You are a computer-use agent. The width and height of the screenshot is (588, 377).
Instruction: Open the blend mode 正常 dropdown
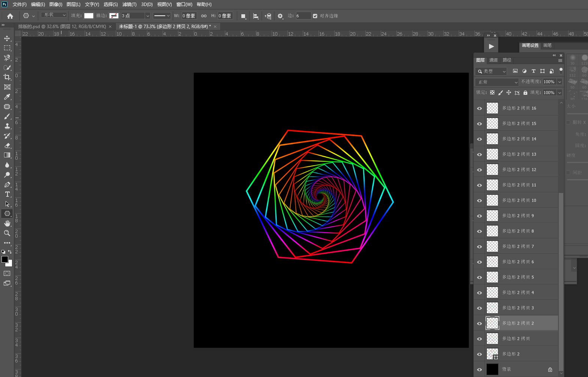click(497, 82)
